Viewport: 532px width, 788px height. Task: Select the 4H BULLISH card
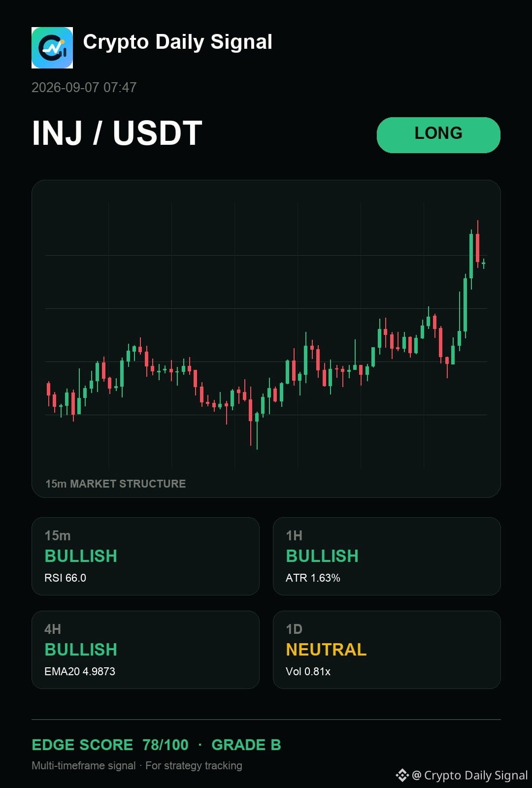145,650
